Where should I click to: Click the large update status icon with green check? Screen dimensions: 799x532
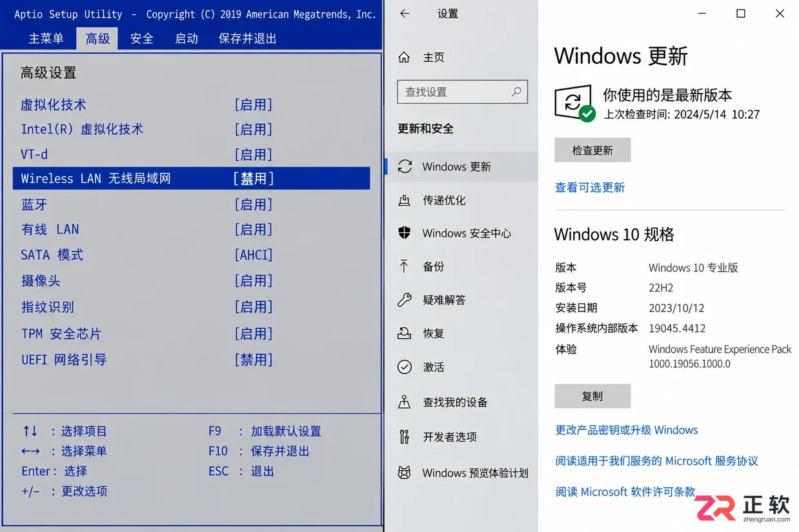click(x=574, y=103)
